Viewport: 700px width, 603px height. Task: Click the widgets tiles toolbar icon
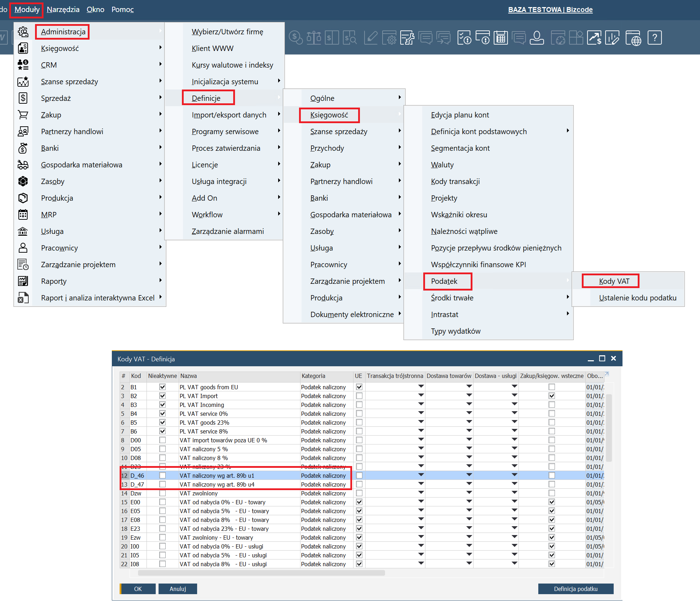[x=576, y=38]
